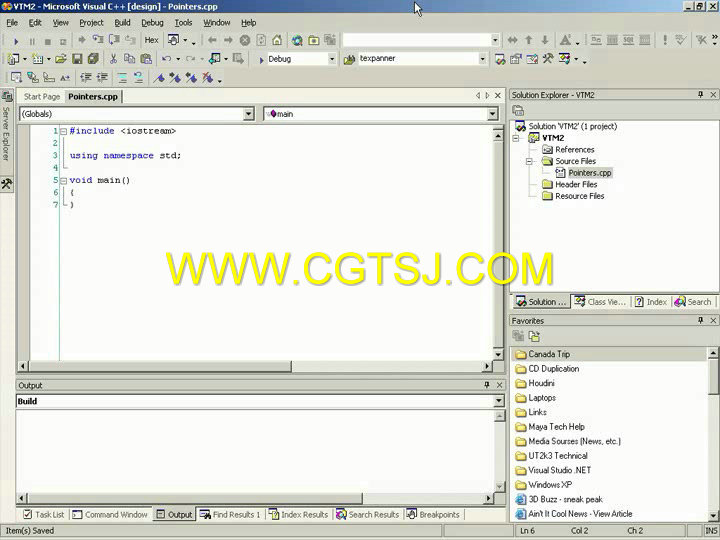Collapse the VTM2 project node
The width and height of the screenshot is (720, 540).
click(516, 138)
